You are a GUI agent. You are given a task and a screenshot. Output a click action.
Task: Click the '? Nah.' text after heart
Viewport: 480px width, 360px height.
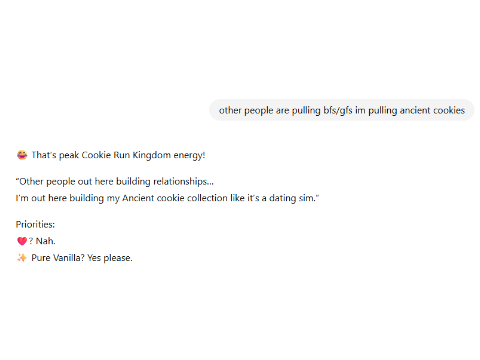click(42, 241)
